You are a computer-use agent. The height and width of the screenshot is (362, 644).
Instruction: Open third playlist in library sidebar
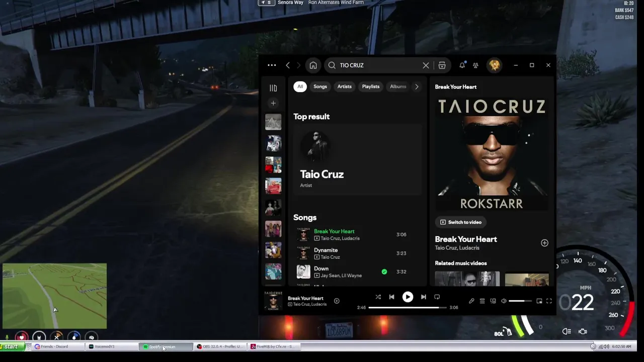273,165
